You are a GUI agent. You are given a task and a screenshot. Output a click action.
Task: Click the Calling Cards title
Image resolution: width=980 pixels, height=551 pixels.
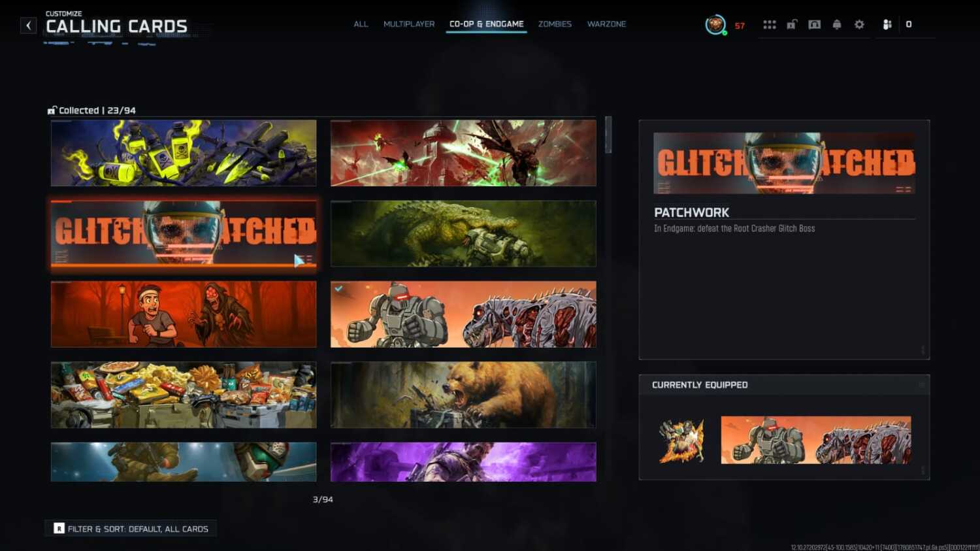pos(116,26)
